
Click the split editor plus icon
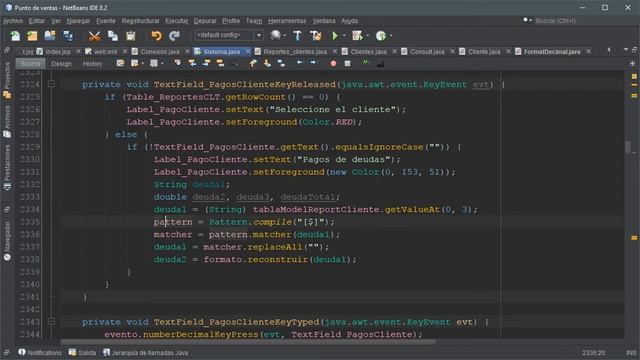click(632, 64)
